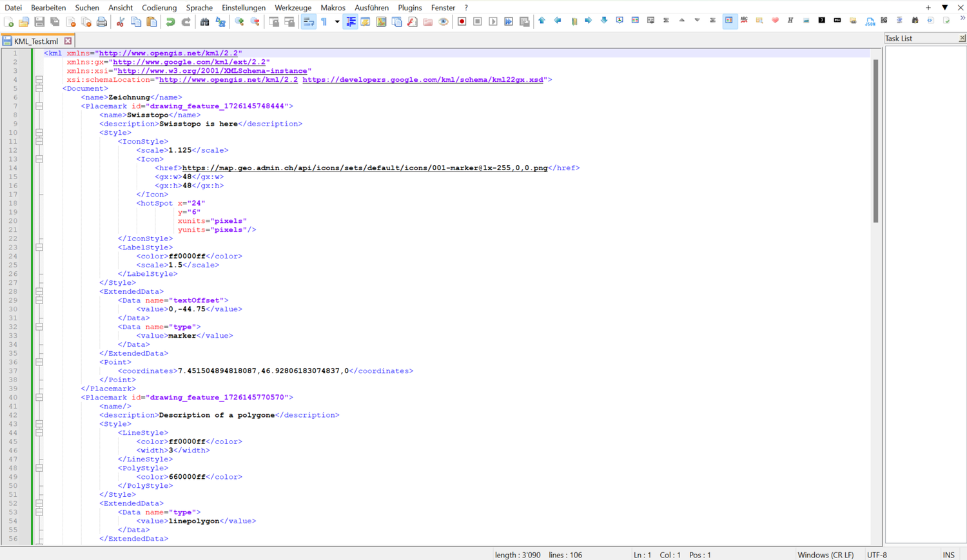Image resolution: width=967 pixels, height=560 pixels.
Task: Zoom in on the text
Action: click(239, 21)
